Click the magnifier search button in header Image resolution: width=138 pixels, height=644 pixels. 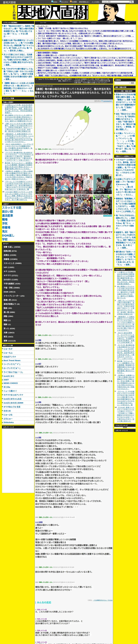pyautogui.click(x=131, y=2)
